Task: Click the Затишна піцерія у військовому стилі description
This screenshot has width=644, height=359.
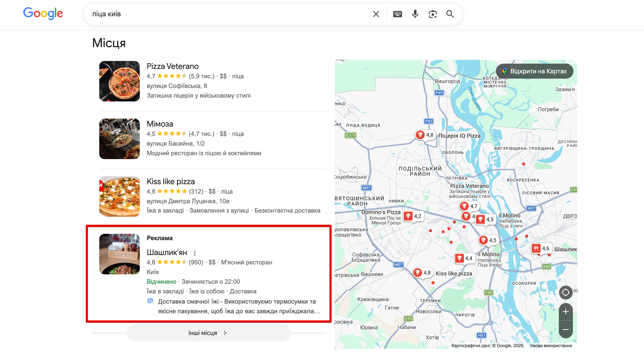Action: pos(198,95)
